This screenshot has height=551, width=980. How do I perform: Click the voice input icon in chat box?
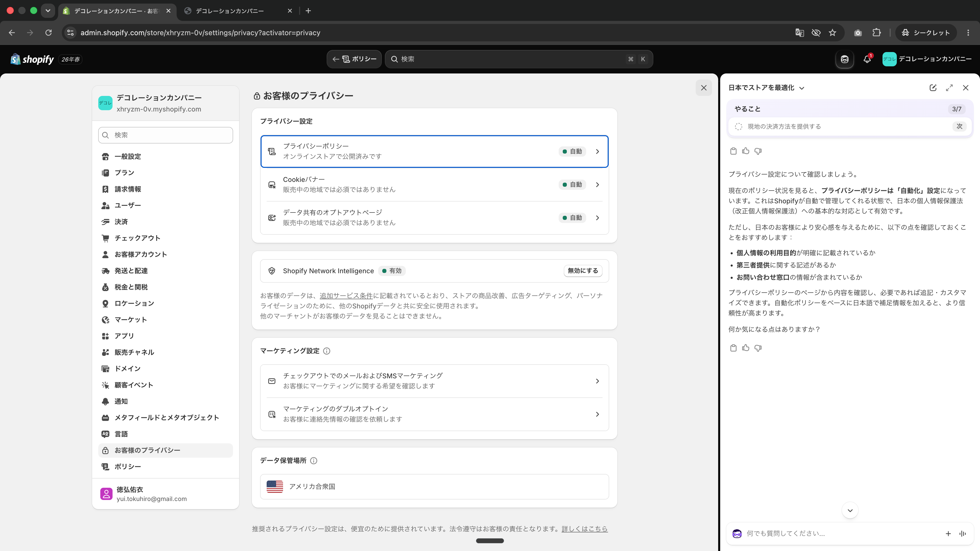point(962,533)
